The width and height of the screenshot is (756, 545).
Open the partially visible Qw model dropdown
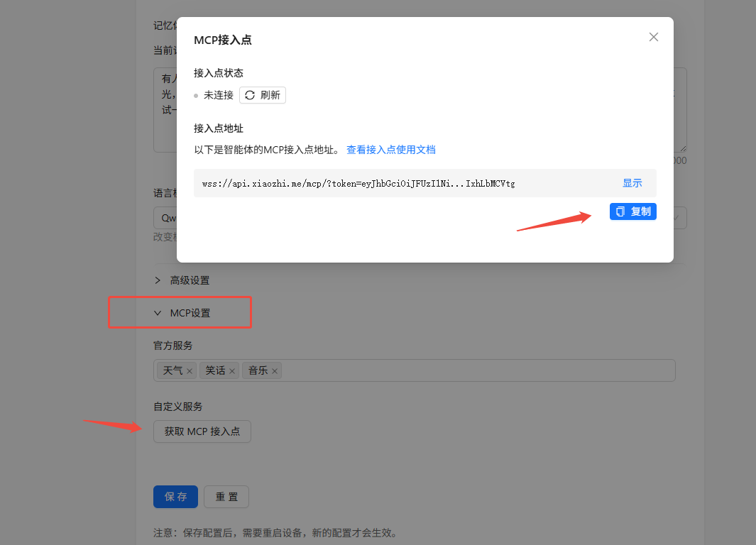(x=169, y=217)
